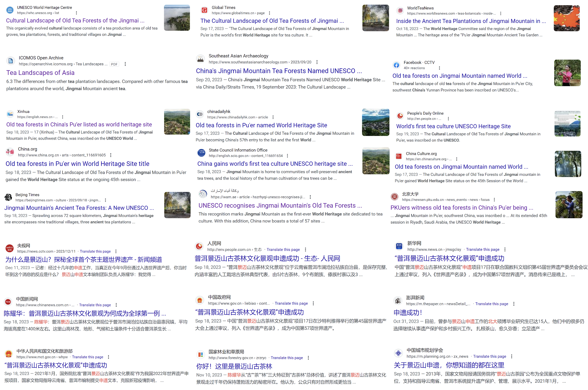Image resolution: width=588 pixels, height=390 pixels.
Task: Click 'Translate this page' on the m.planning.org.cn result
Action: pyautogui.click(x=490, y=357)
